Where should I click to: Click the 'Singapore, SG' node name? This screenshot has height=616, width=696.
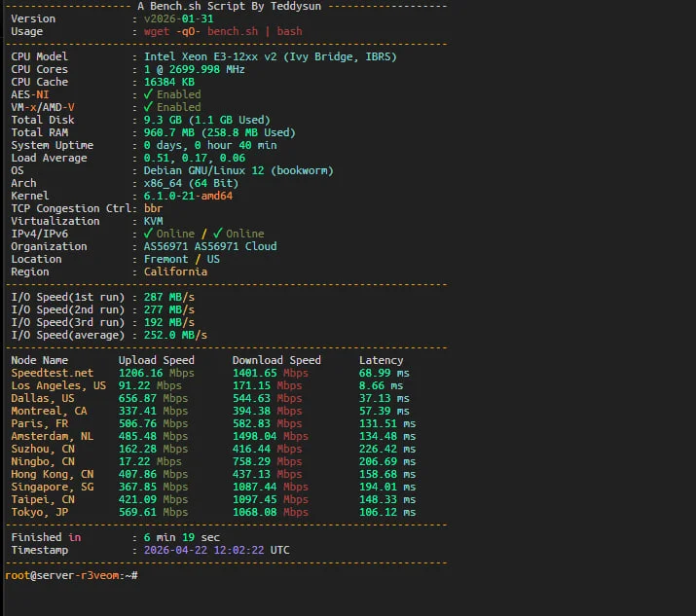click(x=53, y=487)
